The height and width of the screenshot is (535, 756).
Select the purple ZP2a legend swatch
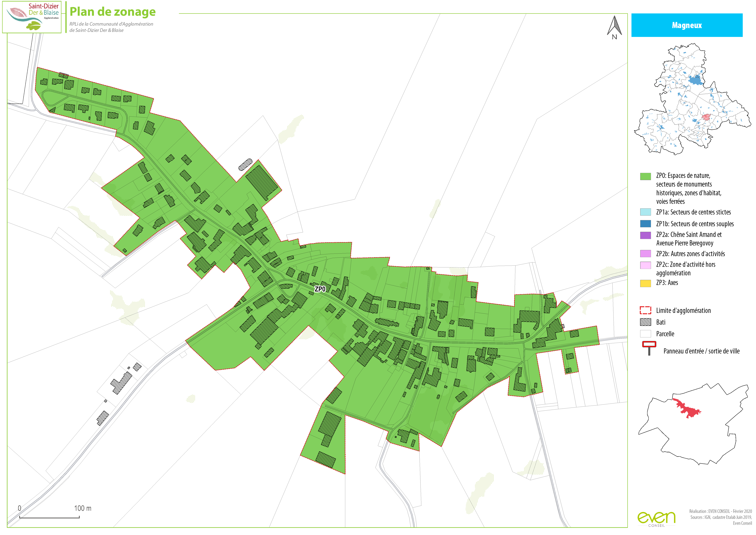click(645, 235)
